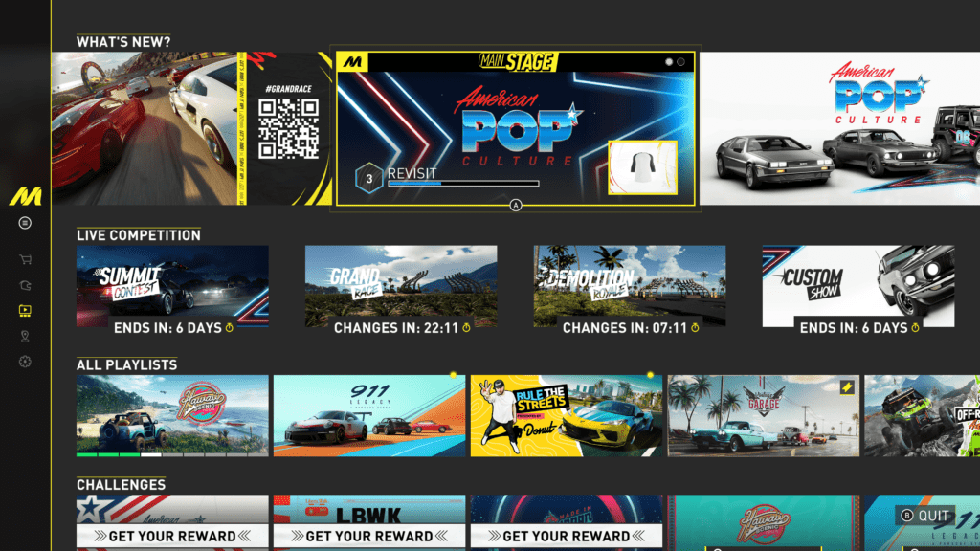The image size is (980, 551).
Task: Claim reward on American challenge card
Action: [172, 536]
